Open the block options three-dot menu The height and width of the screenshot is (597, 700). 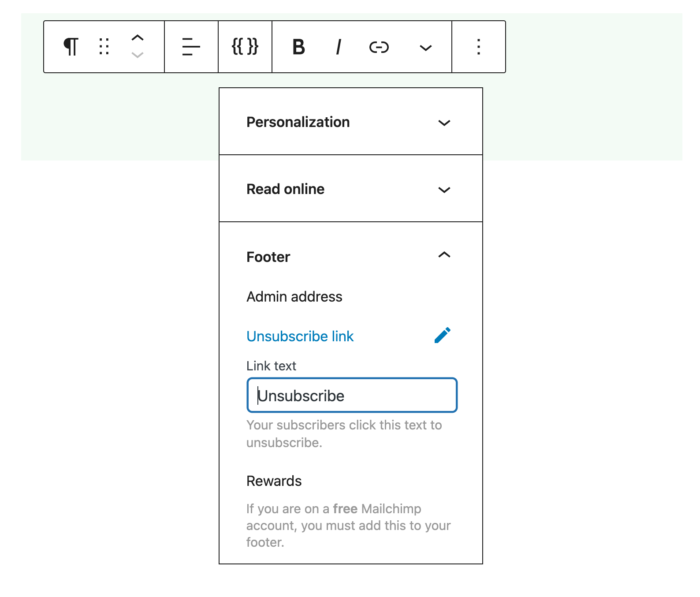(x=479, y=47)
